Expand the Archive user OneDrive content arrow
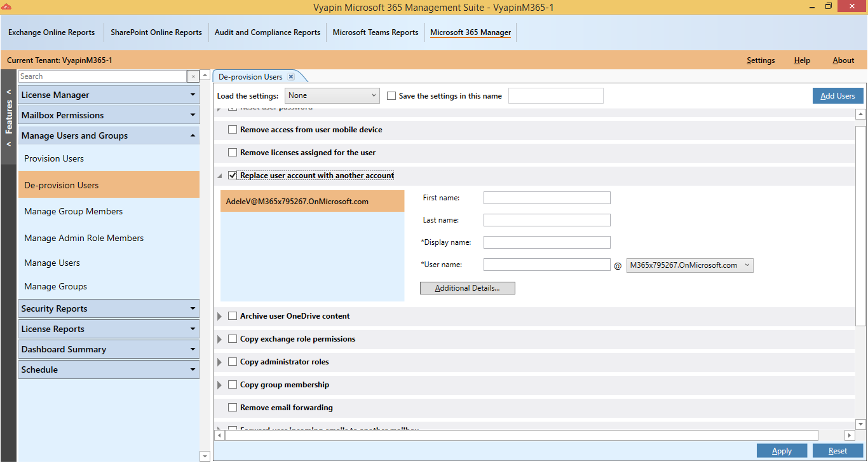Image resolution: width=868 pixels, height=463 pixels. pyautogui.click(x=220, y=316)
